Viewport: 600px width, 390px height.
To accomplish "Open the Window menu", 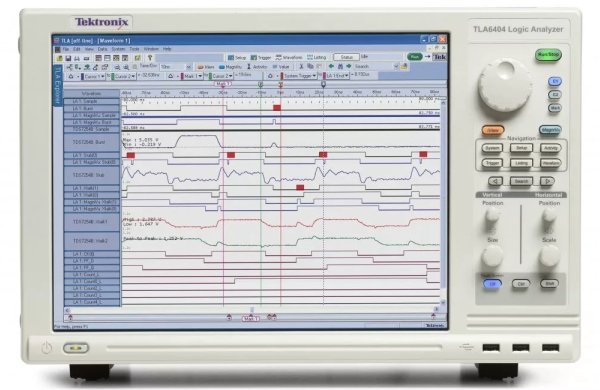I will pyautogui.click(x=151, y=49).
